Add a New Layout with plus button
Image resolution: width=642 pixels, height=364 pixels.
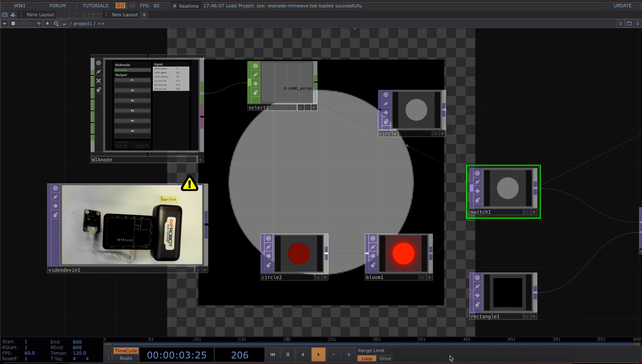click(x=144, y=15)
